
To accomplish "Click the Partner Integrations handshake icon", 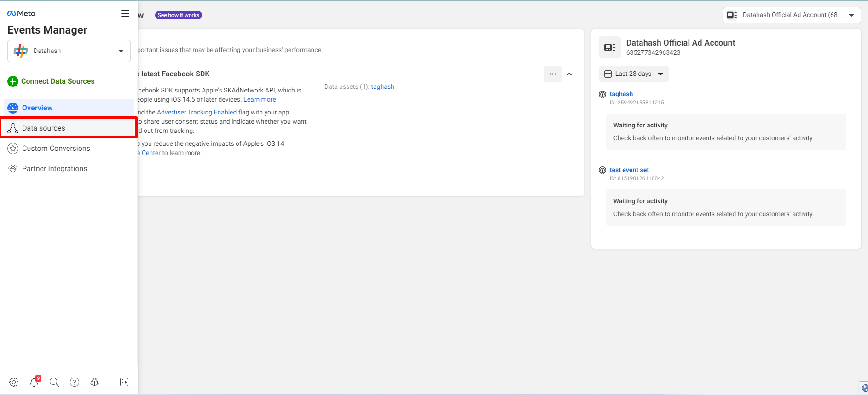I will (x=13, y=168).
